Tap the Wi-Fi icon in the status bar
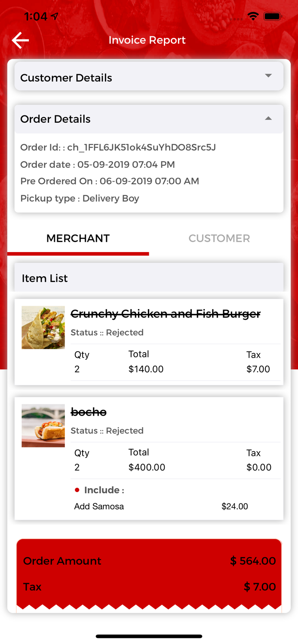The width and height of the screenshot is (298, 644). (x=253, y=16)
